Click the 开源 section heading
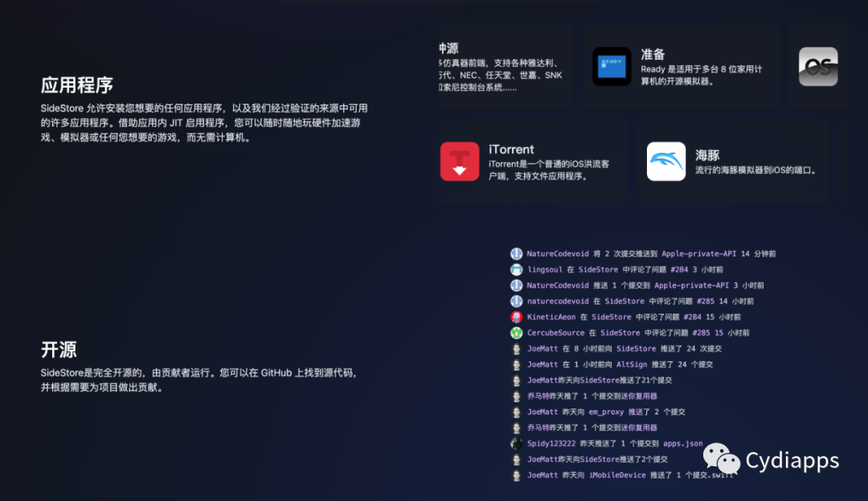 59,349
